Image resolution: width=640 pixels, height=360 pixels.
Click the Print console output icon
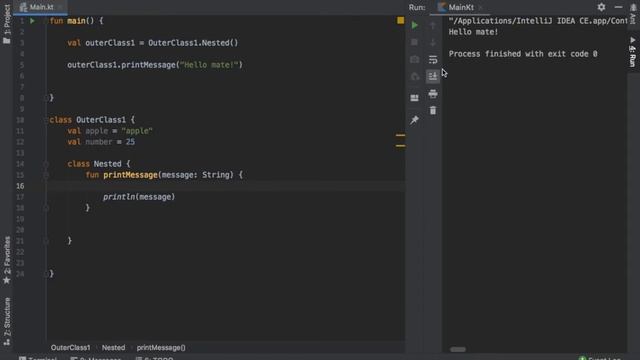433,94
